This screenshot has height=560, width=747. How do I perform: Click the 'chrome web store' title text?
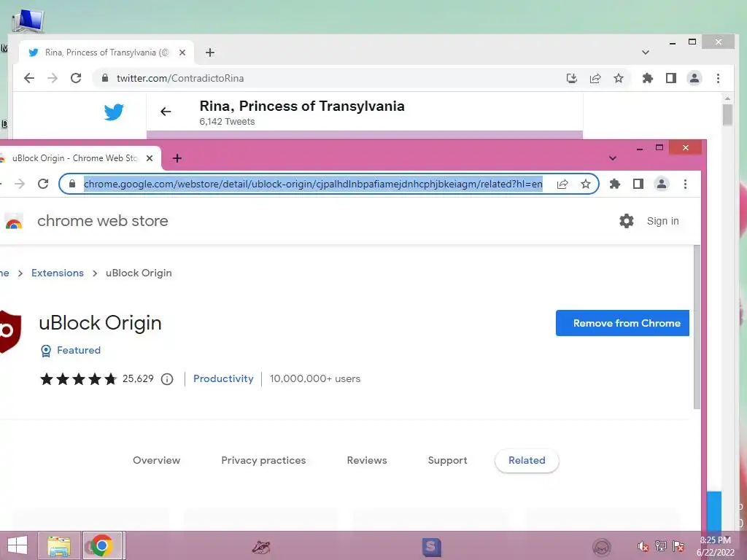[x=103, y=221]
